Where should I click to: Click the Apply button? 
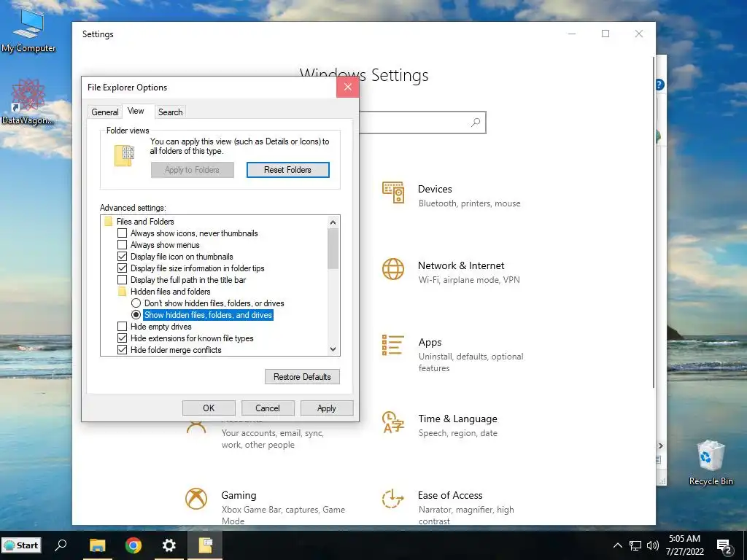(x=327, y=408)
